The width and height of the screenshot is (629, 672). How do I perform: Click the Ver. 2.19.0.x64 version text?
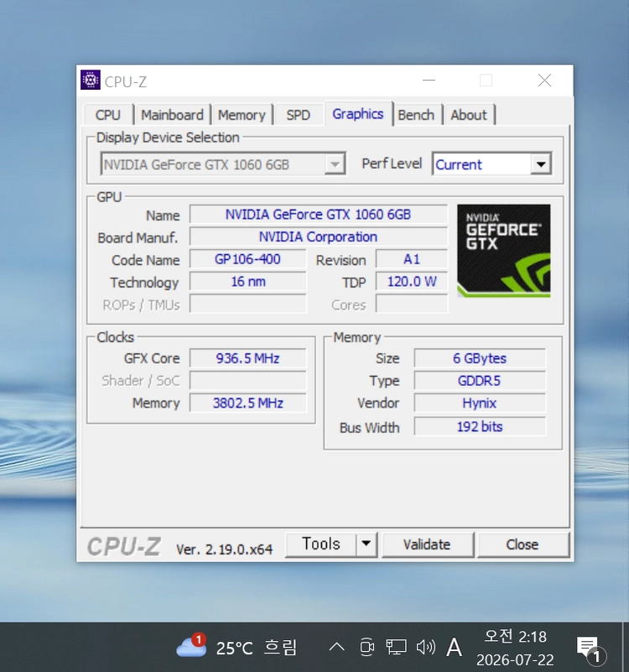(x=224, y=549)
